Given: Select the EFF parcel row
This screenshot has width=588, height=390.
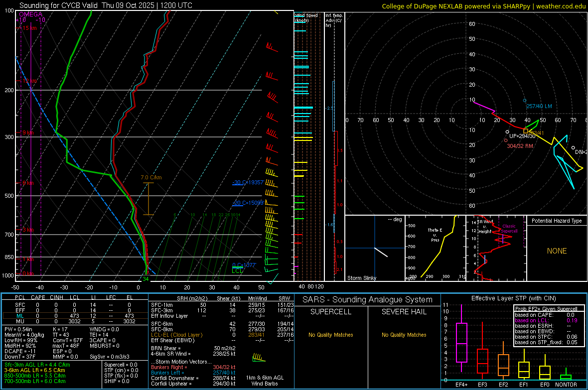Looking at the screenshot, I should point(74,310).
